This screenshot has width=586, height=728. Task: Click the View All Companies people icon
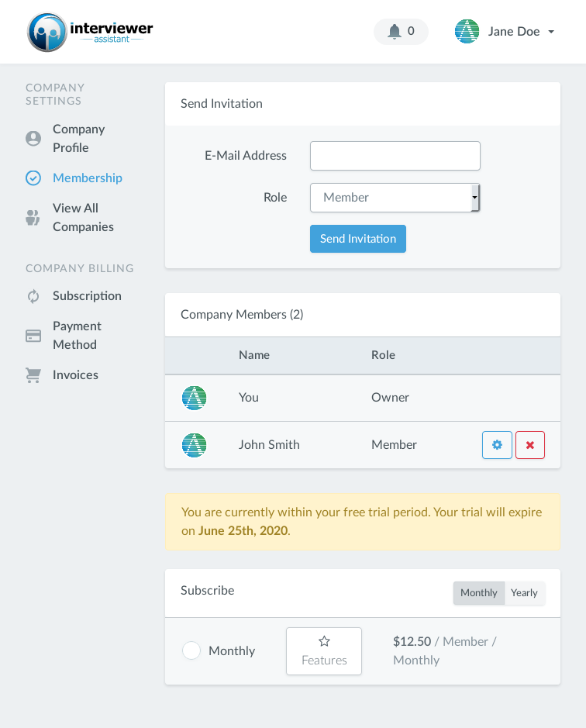pos(33,218)
